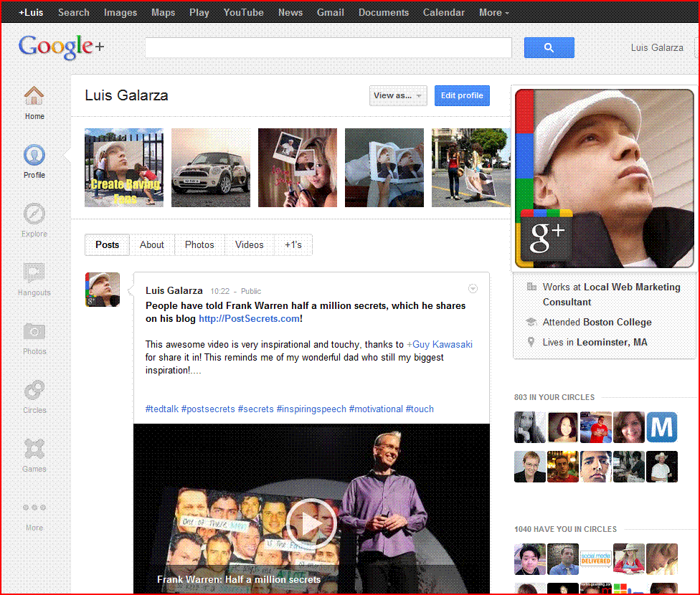
Task: Click the large profile picture
Action: pyautogui.click(x=605, y=178)
